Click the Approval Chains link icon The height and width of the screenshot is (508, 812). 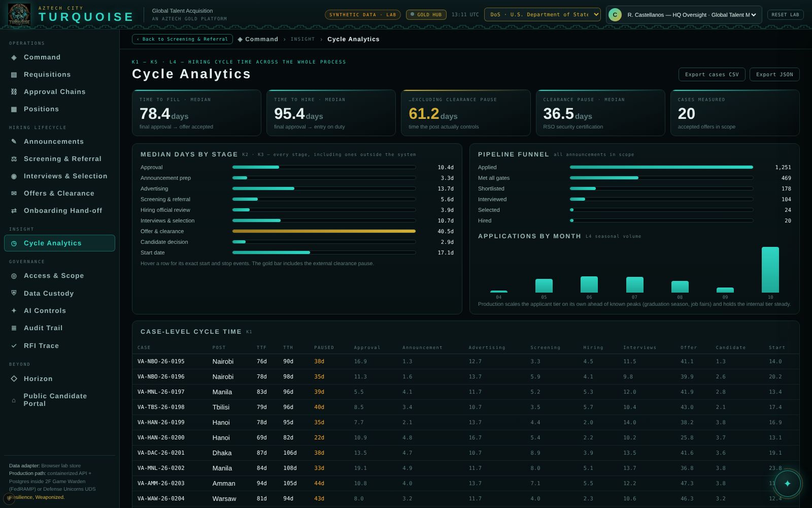click(14, 92)
